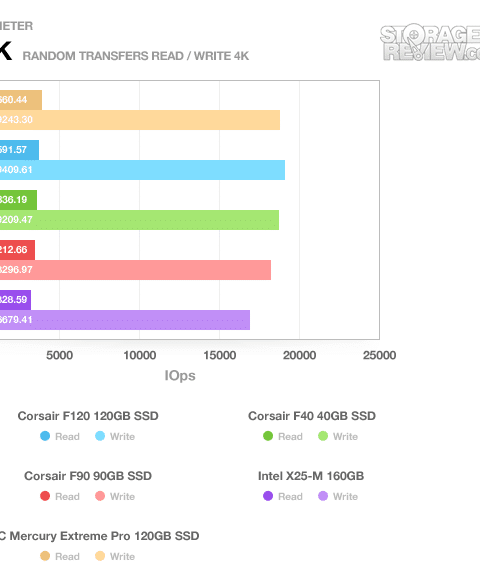Click the 'Read' label under Corsair F40
Screen dimensions: 480x580
(290, 436)
